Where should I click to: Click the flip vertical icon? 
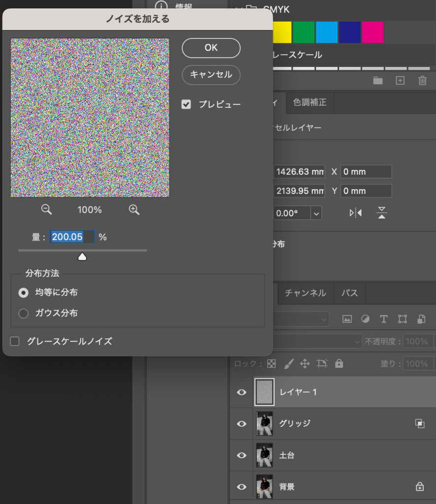coord(382,213)
